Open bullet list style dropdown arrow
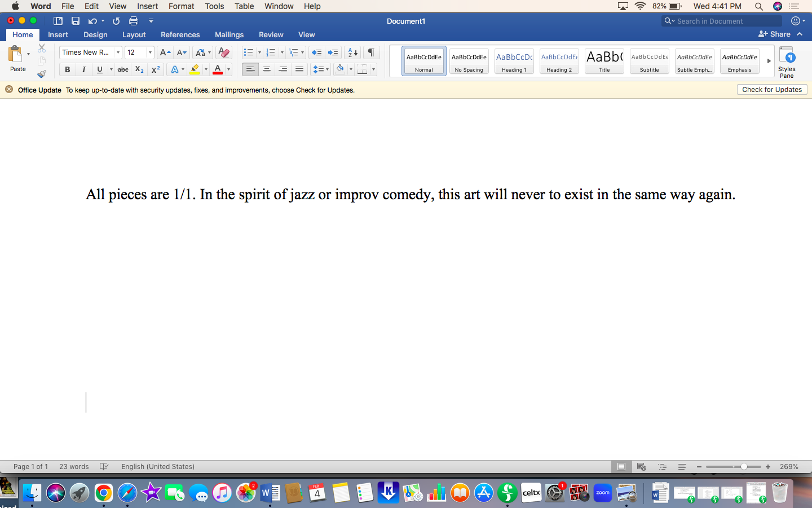Image resolution: width=812 pixels, height=508 pixels. click(x=259, y=52)
